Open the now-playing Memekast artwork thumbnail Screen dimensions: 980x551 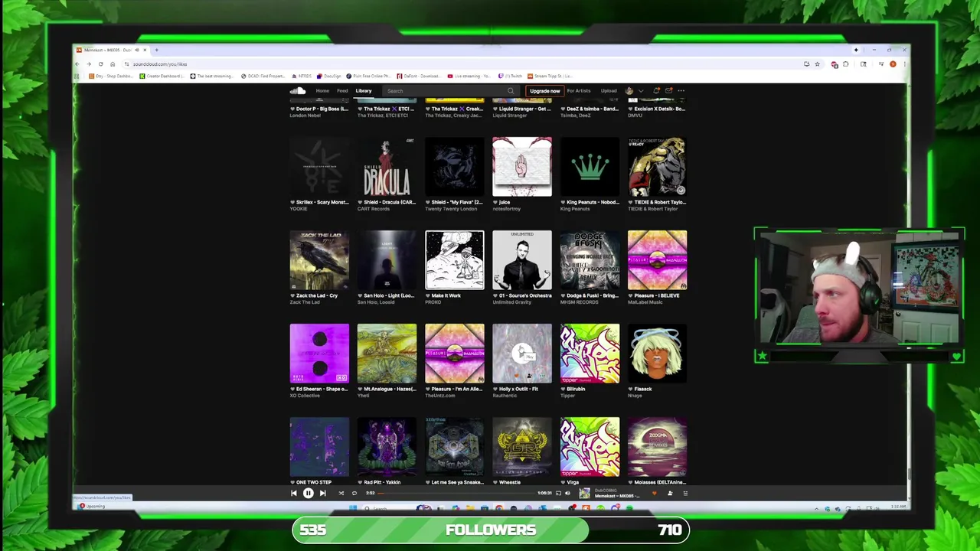coord(585,494)
